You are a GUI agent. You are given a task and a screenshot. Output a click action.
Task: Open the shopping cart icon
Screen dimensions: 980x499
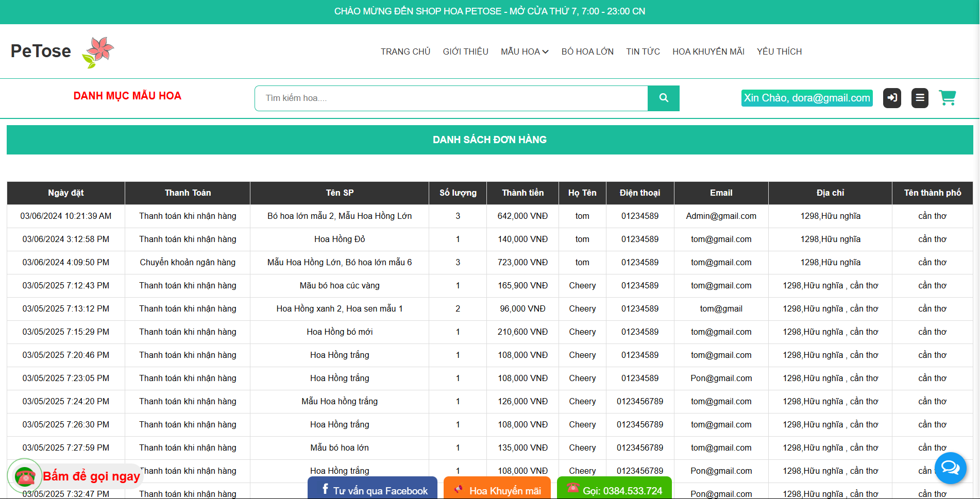[x=948, y=98]
